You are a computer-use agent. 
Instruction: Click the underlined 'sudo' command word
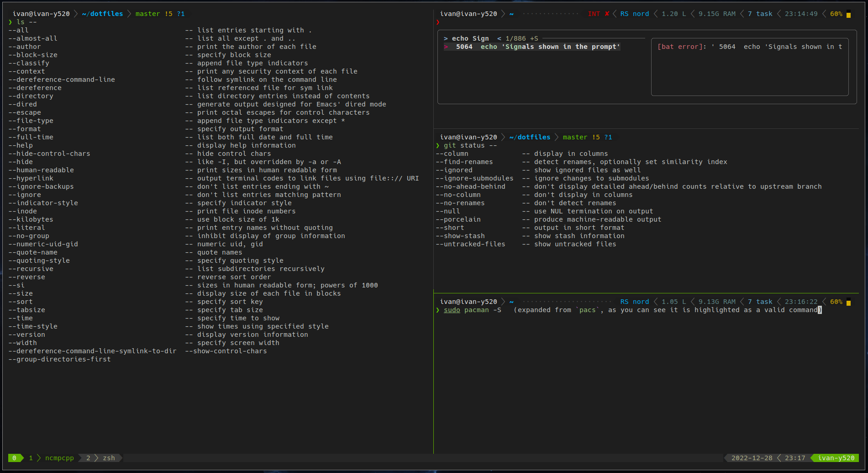click(452, 310)
